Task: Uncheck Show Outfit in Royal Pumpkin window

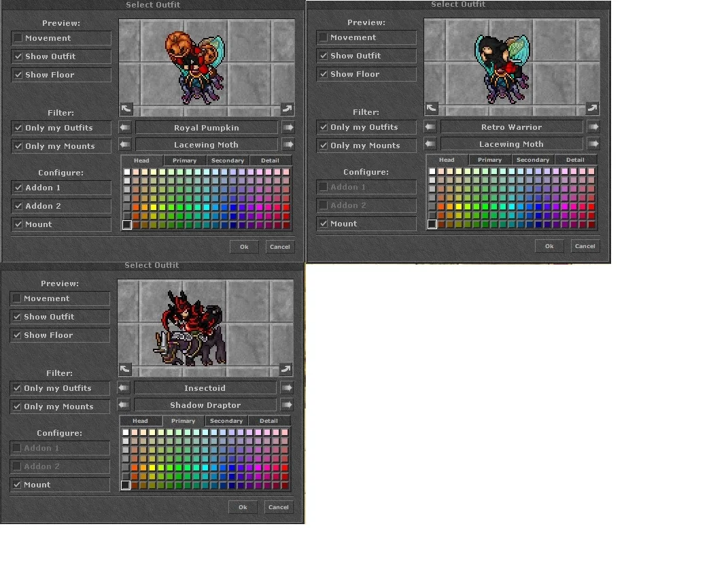Action: pos(60,56)
